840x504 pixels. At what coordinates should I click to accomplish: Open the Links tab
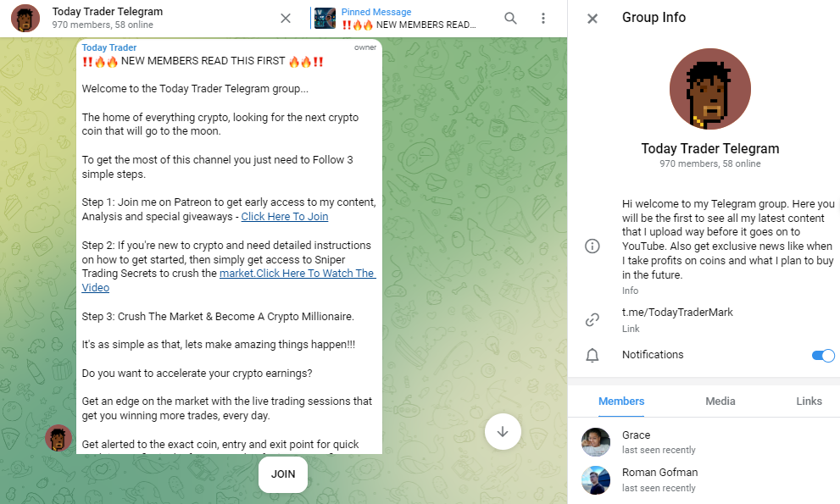809,402
